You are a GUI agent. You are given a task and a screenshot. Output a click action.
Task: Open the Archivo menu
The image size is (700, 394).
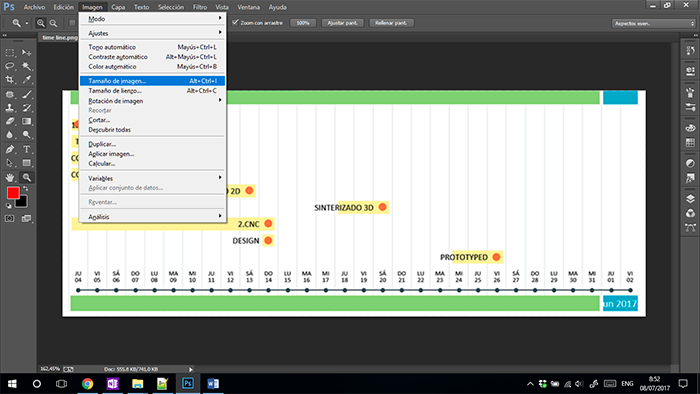tap(34, 7)
